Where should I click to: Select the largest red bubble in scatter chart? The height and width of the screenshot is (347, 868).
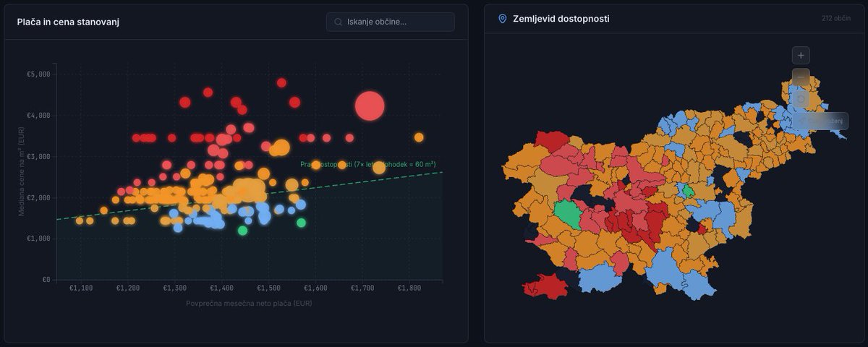(x=370, y=106)
